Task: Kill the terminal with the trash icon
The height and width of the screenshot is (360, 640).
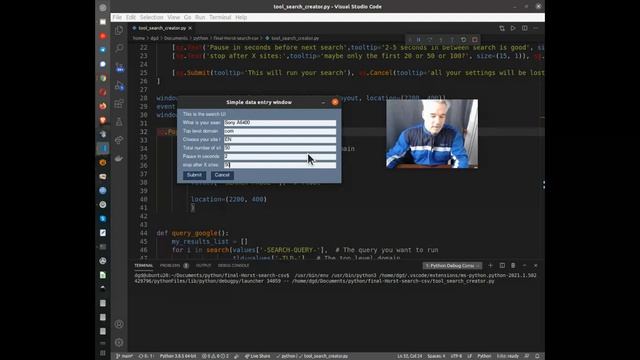Action: (x=513, y=265)
